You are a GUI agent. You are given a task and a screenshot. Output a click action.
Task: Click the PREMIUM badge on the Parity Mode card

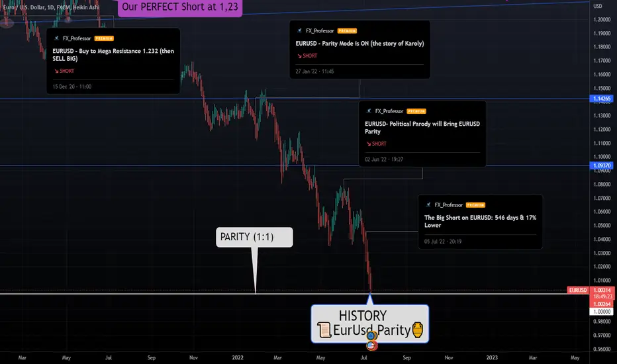[347, 30]
